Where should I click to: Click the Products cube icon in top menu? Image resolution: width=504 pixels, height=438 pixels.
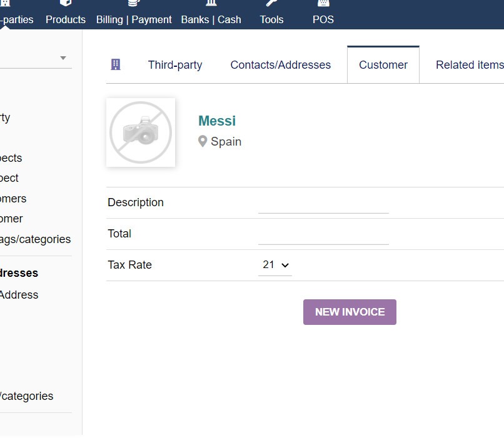point(66,4)
